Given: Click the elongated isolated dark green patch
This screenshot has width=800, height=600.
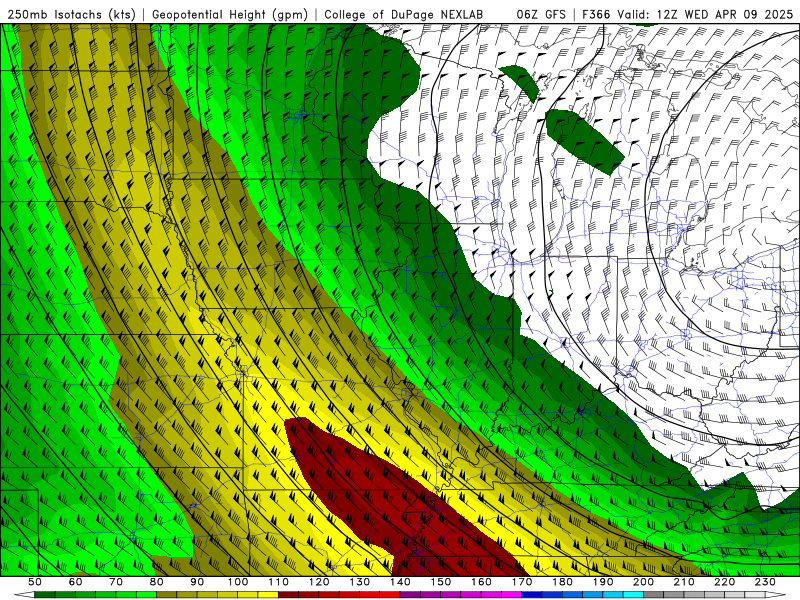Looking at the screenshot, I should pyautogui.click(x=584, y=142).
